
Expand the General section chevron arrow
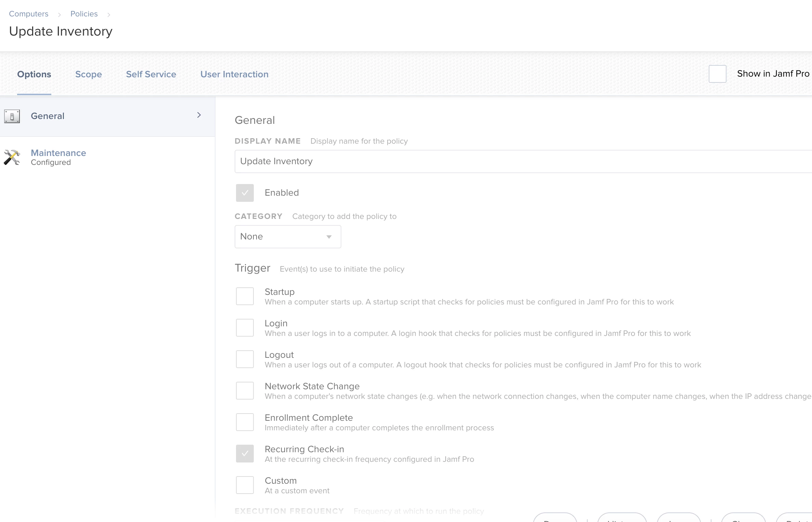199,115
